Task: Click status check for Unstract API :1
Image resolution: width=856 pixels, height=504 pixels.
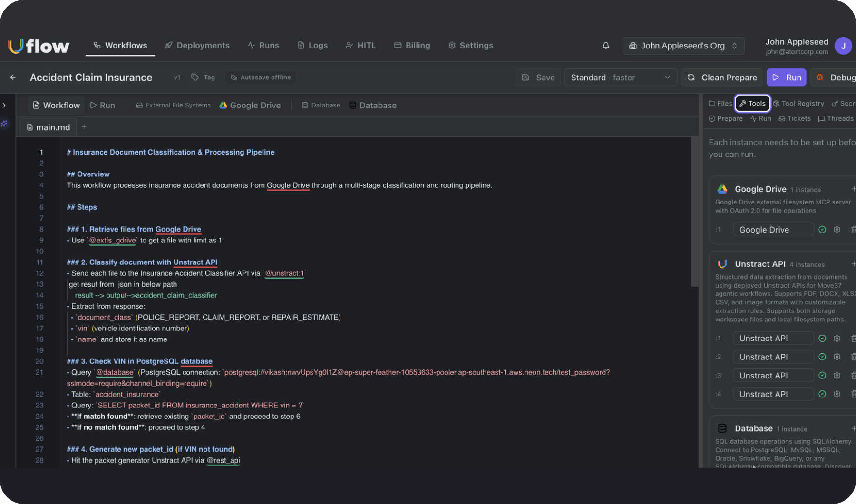Action: [x=822, y=339]
